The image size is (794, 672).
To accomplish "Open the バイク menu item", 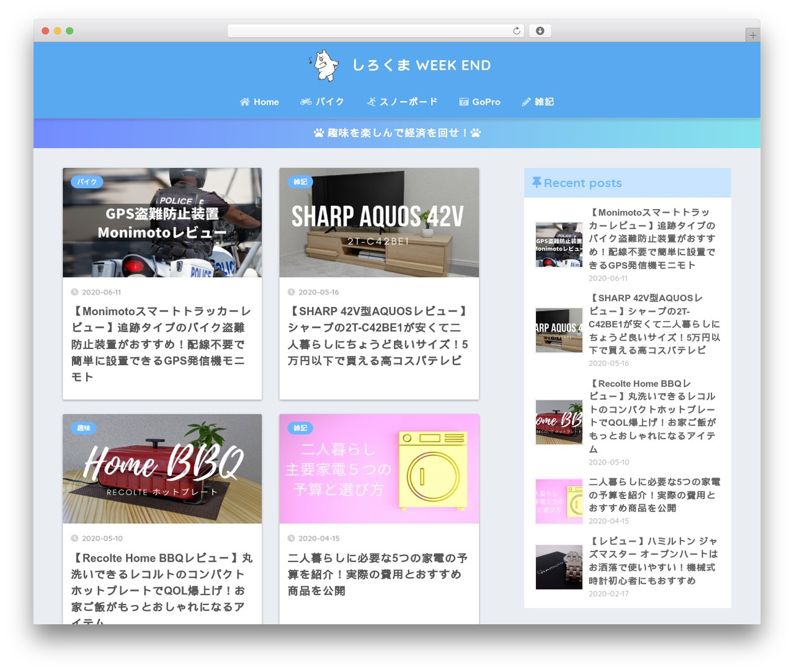I will pos(322,102).
